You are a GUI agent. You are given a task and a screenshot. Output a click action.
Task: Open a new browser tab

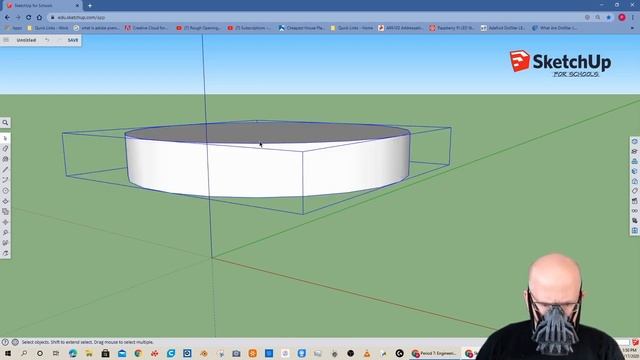point(90,6)
